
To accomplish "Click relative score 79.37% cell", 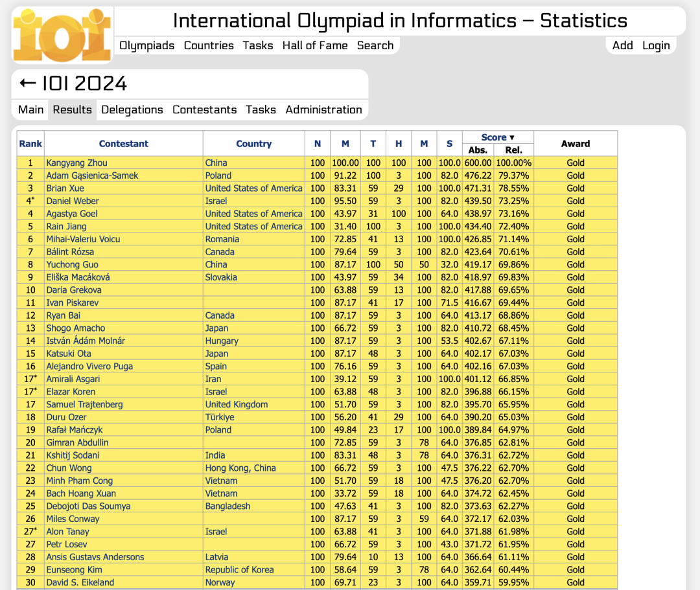I will click(x=514, y=176).
